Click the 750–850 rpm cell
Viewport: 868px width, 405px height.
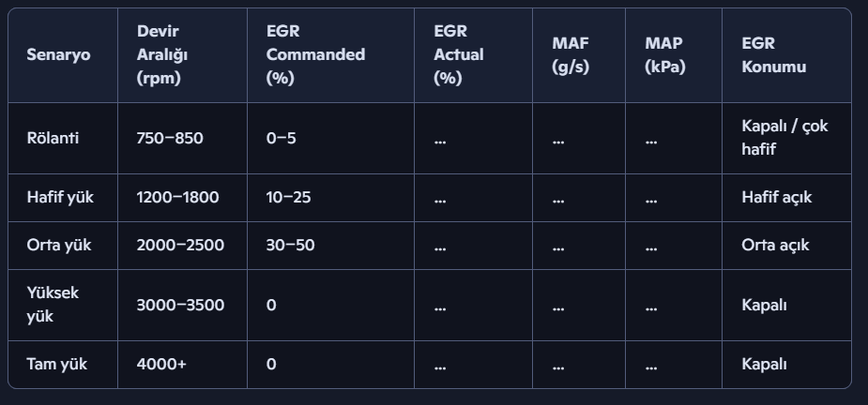tap(170, 138)
